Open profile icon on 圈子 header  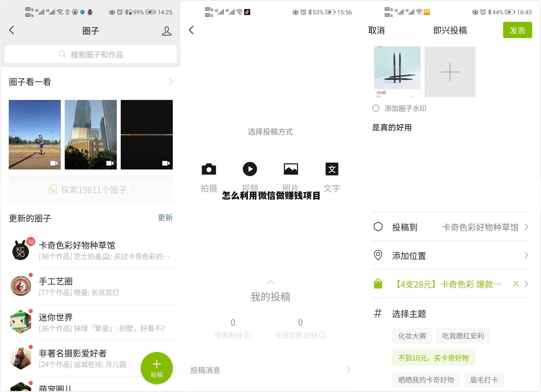(167, 31)
